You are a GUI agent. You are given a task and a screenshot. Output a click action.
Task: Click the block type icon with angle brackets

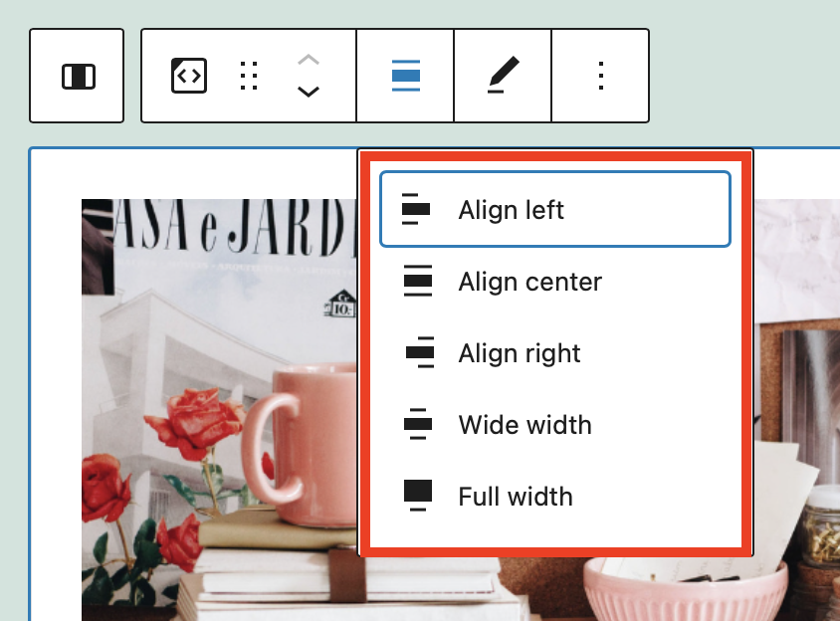tap(189, 76)
